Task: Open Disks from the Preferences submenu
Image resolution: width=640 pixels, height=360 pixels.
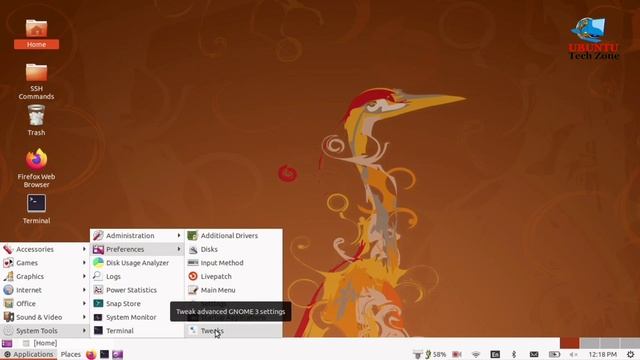Action: click(x=233, y=249)
